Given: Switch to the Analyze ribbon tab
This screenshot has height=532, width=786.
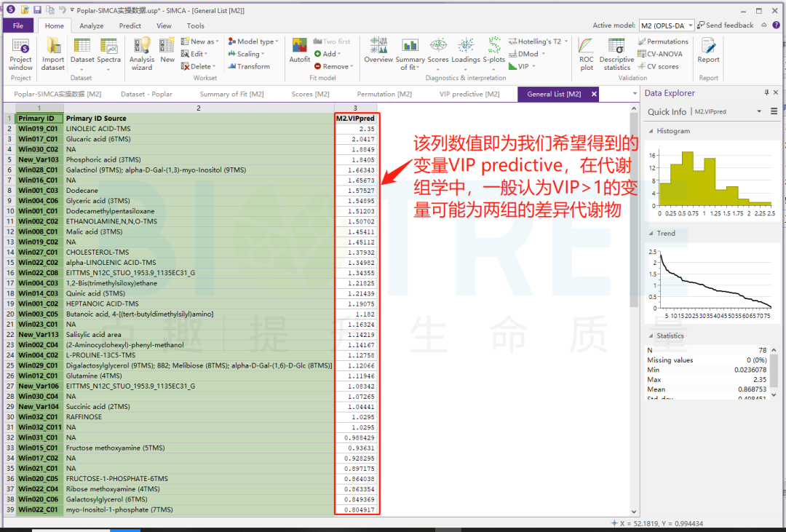Looking at the screenshot, I should point(92,25).
